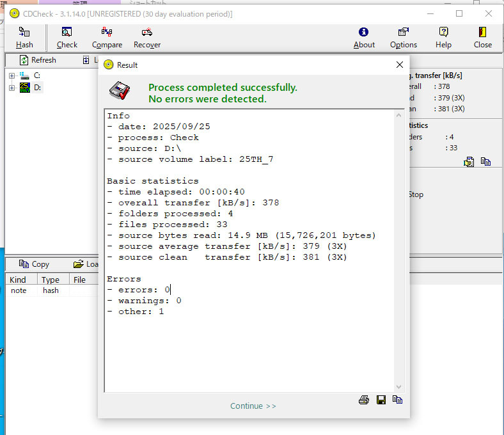Click the Type column header
504x435 pixels.
(50, 280)
